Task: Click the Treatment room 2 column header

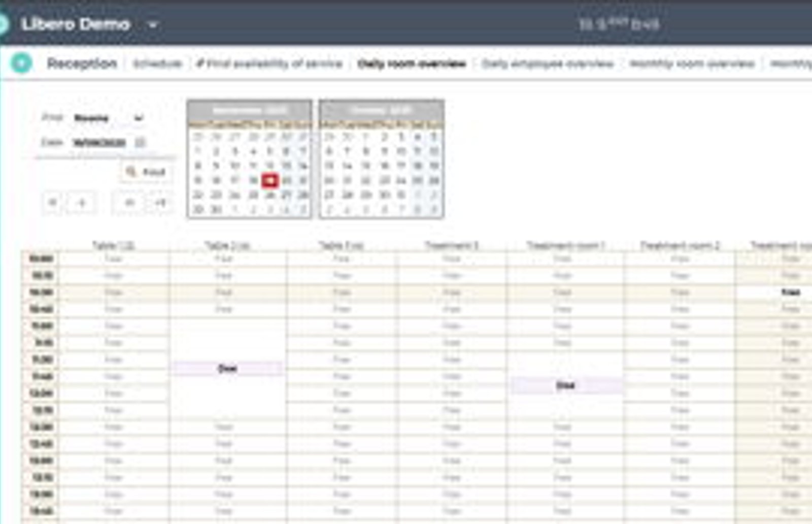Action: click(680, 245)
